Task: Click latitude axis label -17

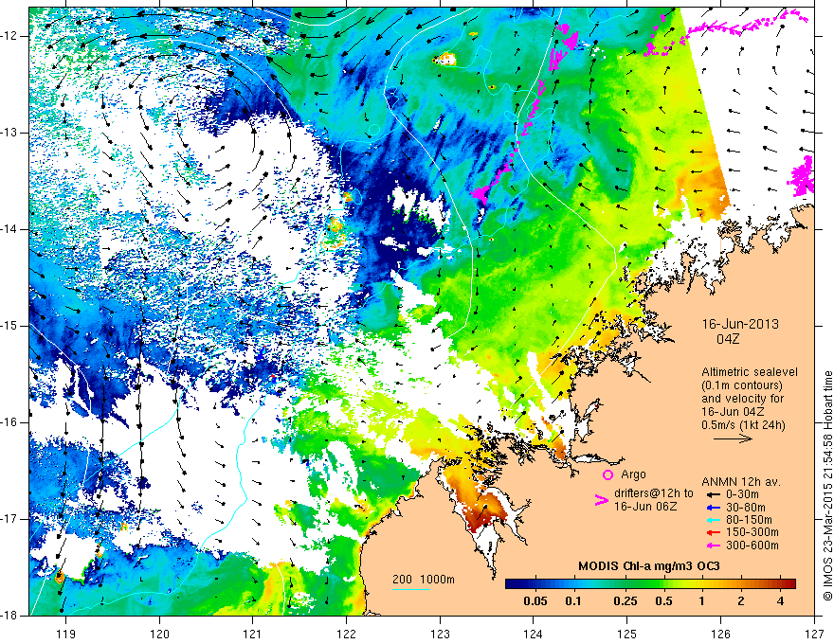Action: click(10, 519)
